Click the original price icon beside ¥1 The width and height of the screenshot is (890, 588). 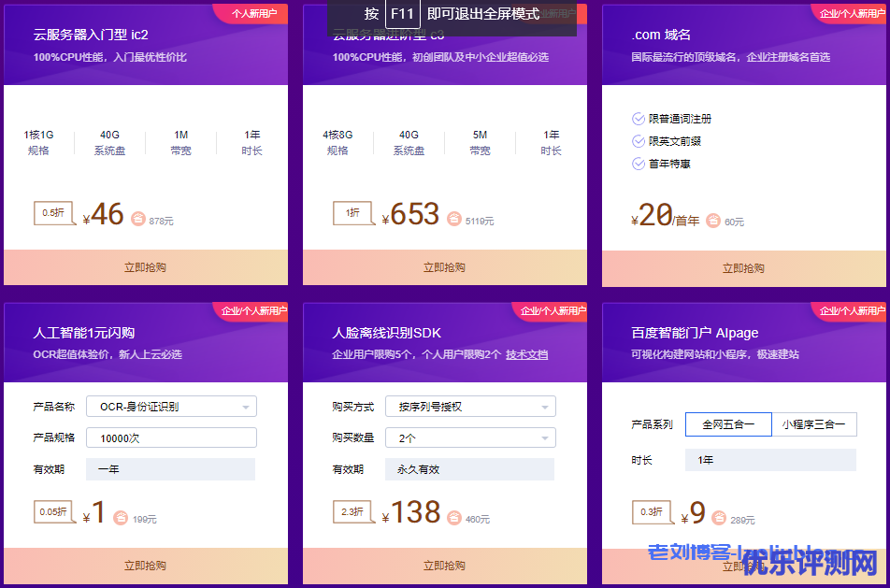[x=121, y=518]
